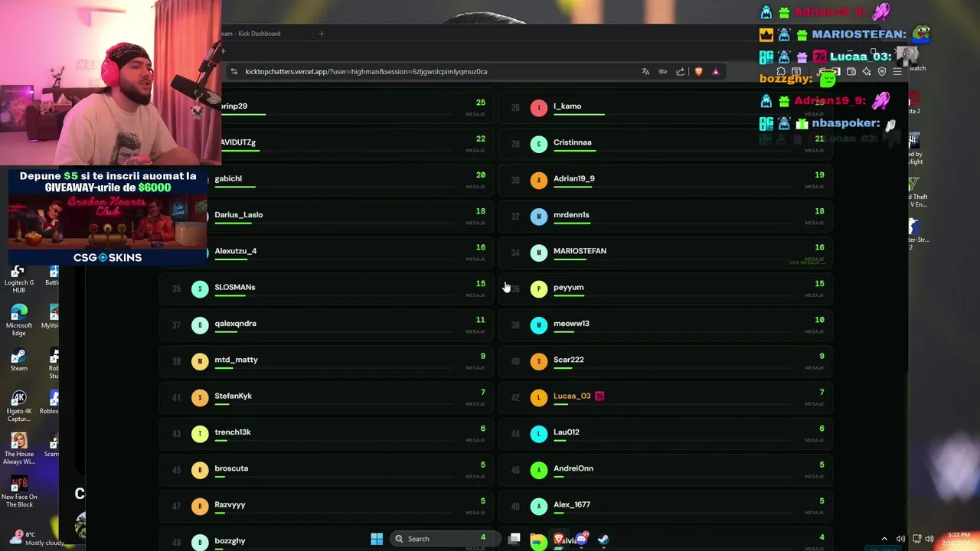
Task: Open the browser hamburger menu
Action: click(897, 71)
